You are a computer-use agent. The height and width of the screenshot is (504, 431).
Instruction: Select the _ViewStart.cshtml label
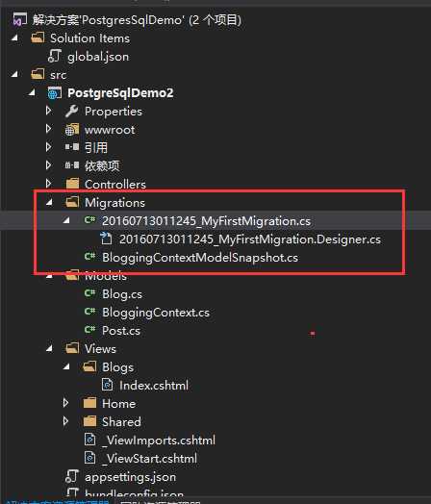149,459
